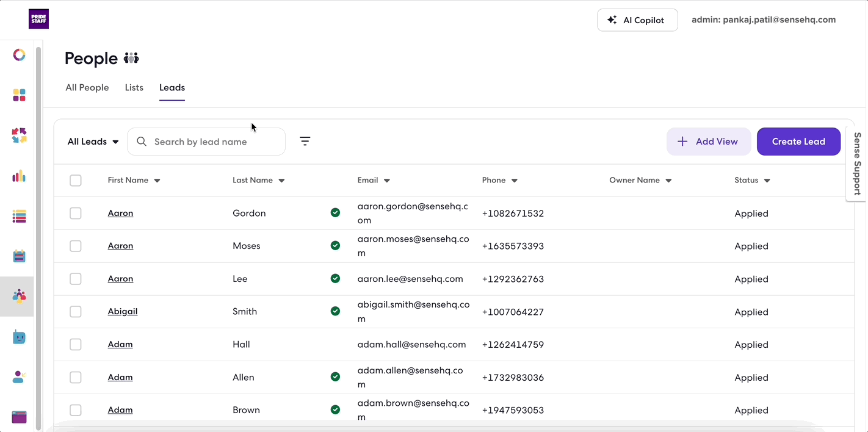Click the left sidebar vertical scrollbar
This screenshot has width=868, height=432.
(38, 238)
